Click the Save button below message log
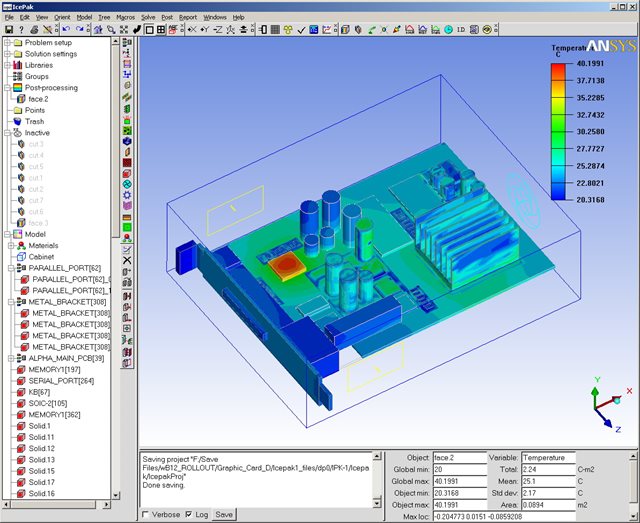Viewport: 640px width, 523px height. pyautogui.click(x=224, y=514)
